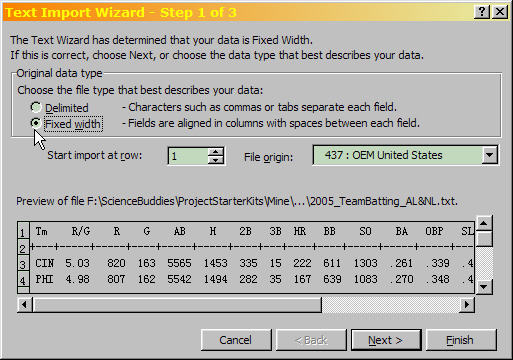Click the '222' home runs value
Screen dimensions: 513x360
302,263
